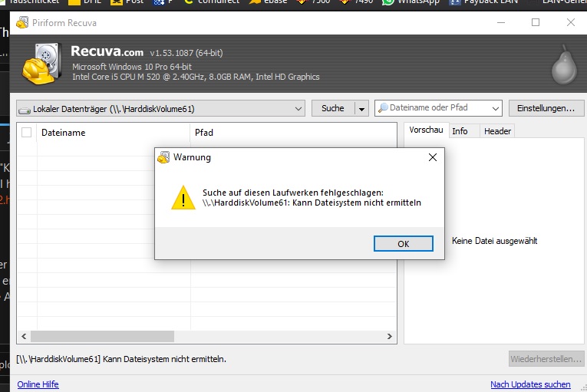
Task: Click the Warnung dialog title icon
Action: pos(163,157)
